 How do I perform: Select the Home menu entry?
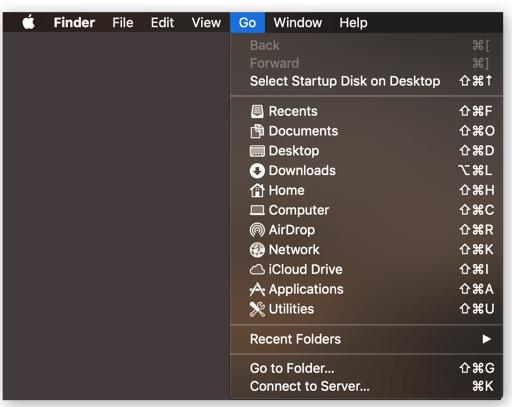pyautogui.click(x=366, y=190)
